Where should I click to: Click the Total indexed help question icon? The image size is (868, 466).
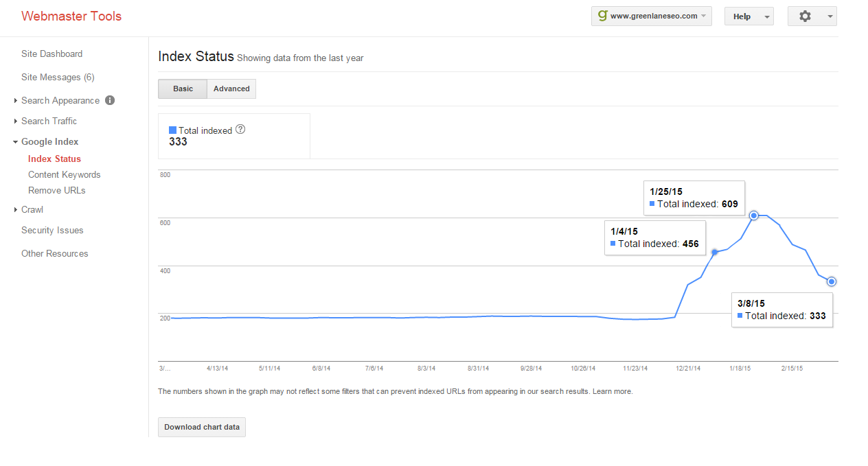tap(240, 129)
